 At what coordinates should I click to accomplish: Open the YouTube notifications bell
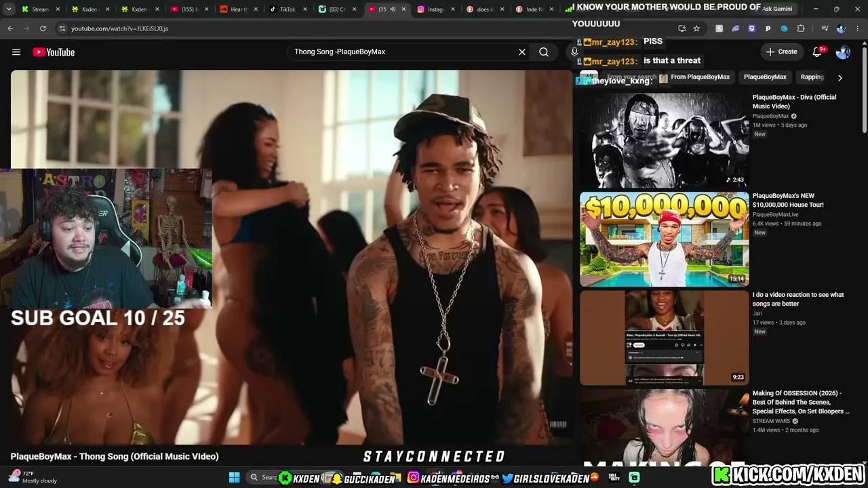click(818, 52)
